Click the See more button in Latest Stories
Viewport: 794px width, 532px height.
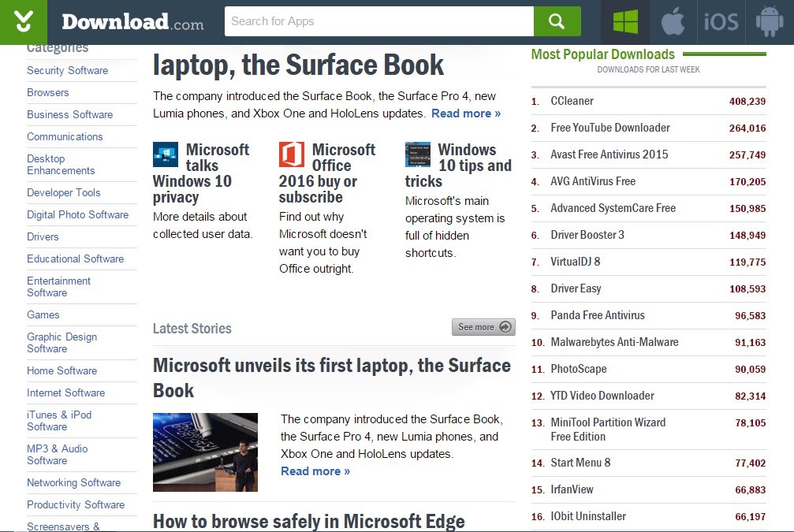pos(483,327)
